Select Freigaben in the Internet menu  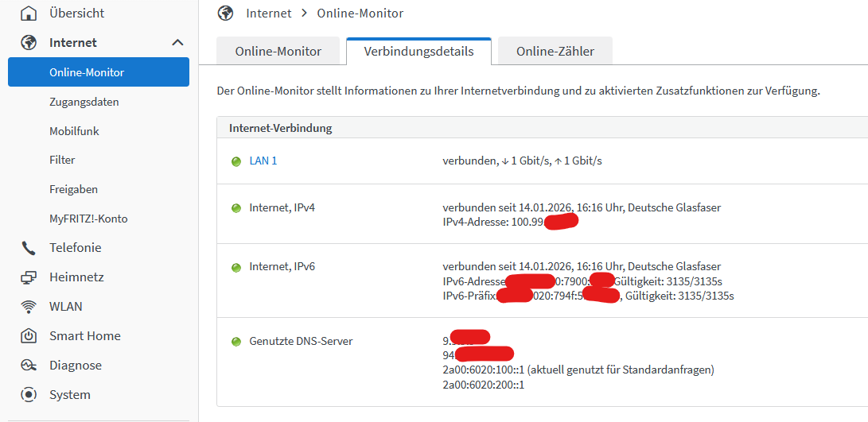[73, 189]
